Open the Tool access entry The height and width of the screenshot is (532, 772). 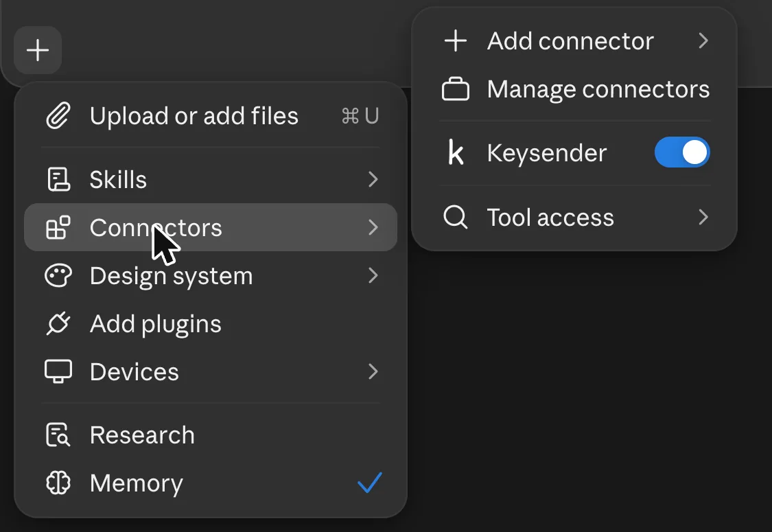point(574,217)
